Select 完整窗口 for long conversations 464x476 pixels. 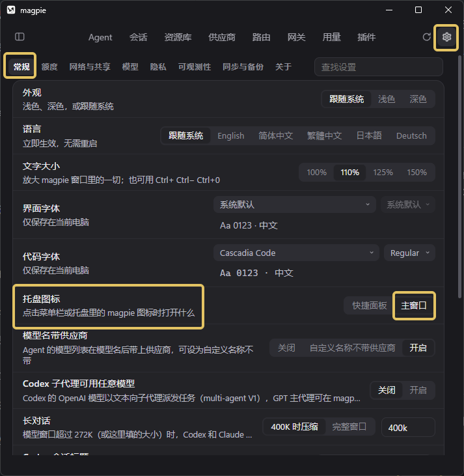pos(349,427)
